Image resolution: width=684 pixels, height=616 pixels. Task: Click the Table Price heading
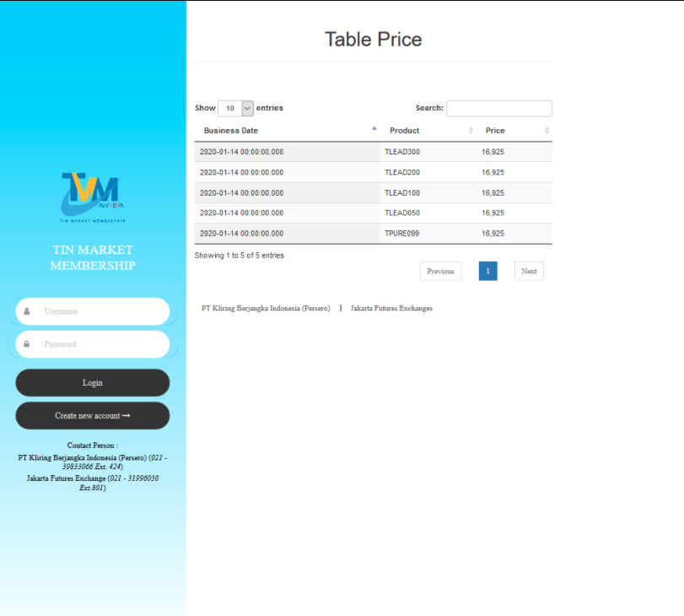pos(374,40)
